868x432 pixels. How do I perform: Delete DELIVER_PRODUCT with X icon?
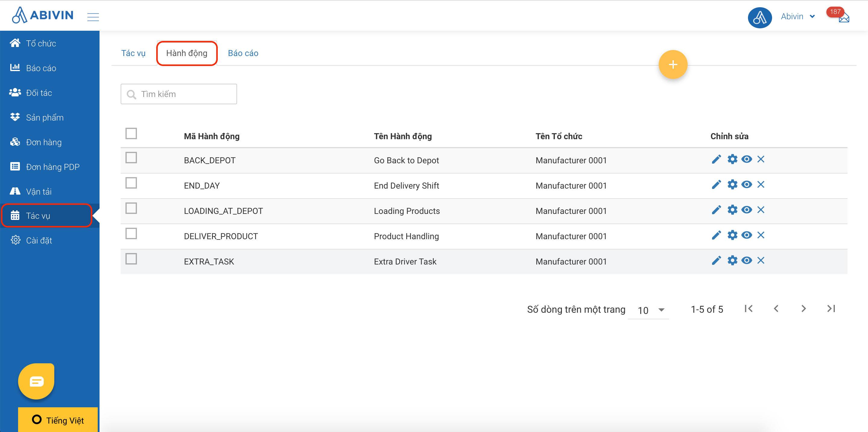[x=761, y=235]
